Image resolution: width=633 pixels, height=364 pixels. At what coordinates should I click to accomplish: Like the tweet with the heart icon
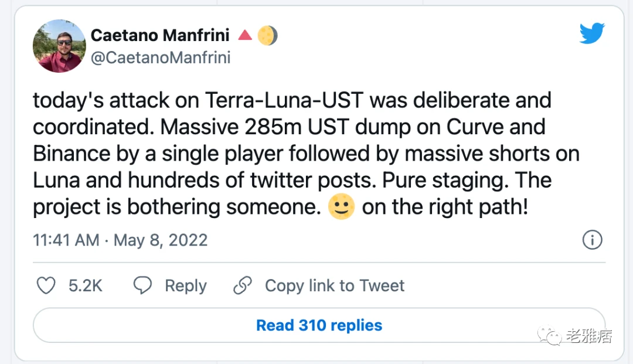pos(46,285)
